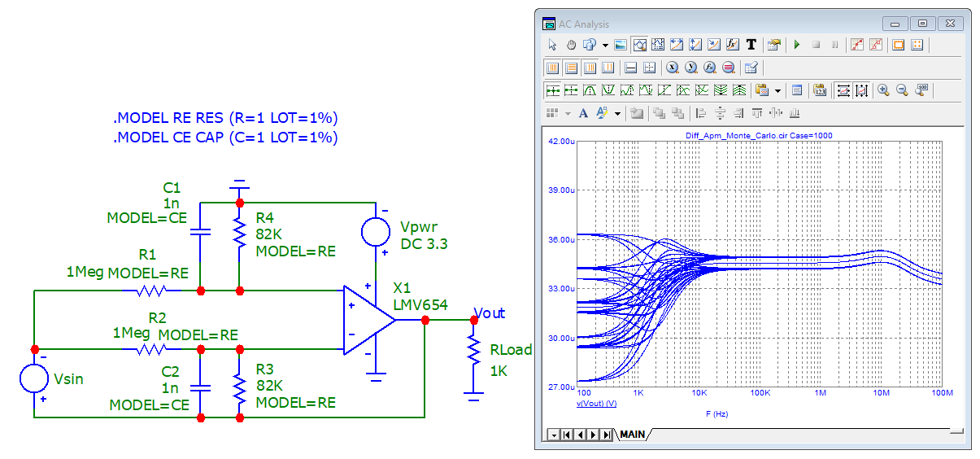Viewport: 980px width, 459px height.
Task: Toggle data points red-line icon
Action: pos(857,45)
